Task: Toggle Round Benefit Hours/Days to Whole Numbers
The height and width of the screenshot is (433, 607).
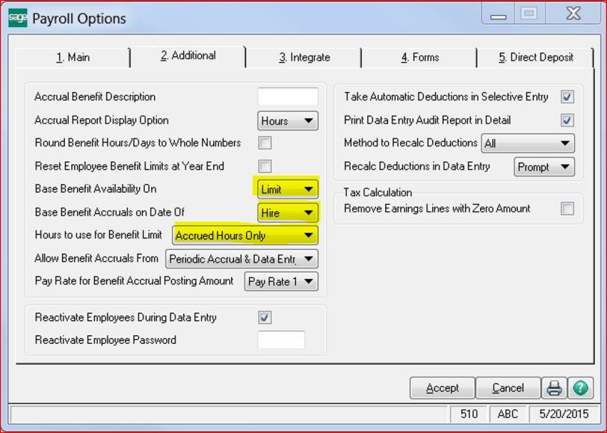Action: pos(265,143)
